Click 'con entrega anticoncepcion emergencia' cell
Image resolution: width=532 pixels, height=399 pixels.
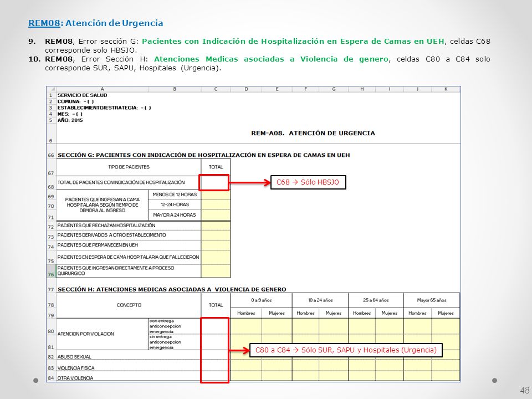[x=175, y=326]
